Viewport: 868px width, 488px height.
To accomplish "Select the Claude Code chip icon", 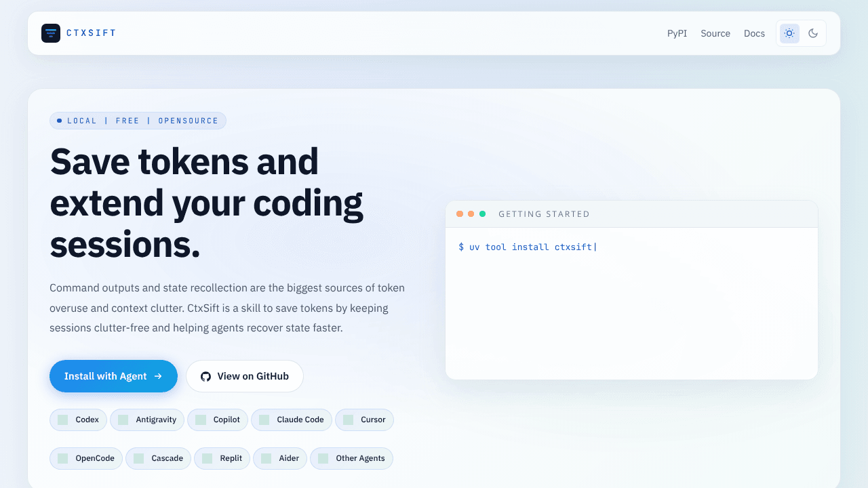I will click(x=264, y=420).
